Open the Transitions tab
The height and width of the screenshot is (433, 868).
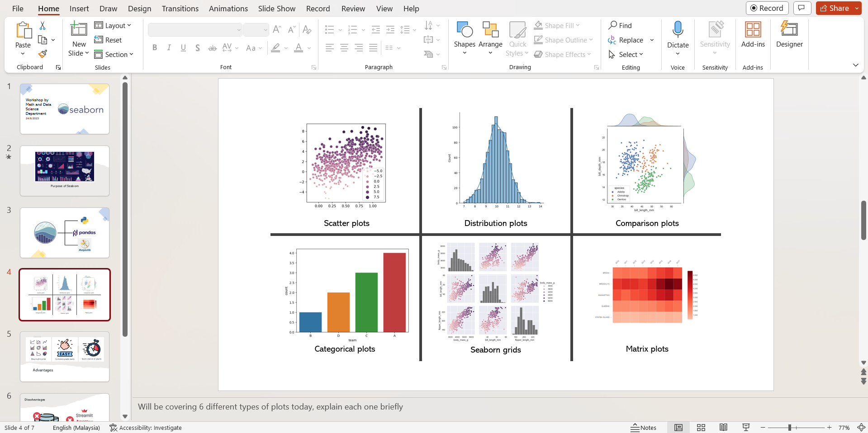coord(180,9)
